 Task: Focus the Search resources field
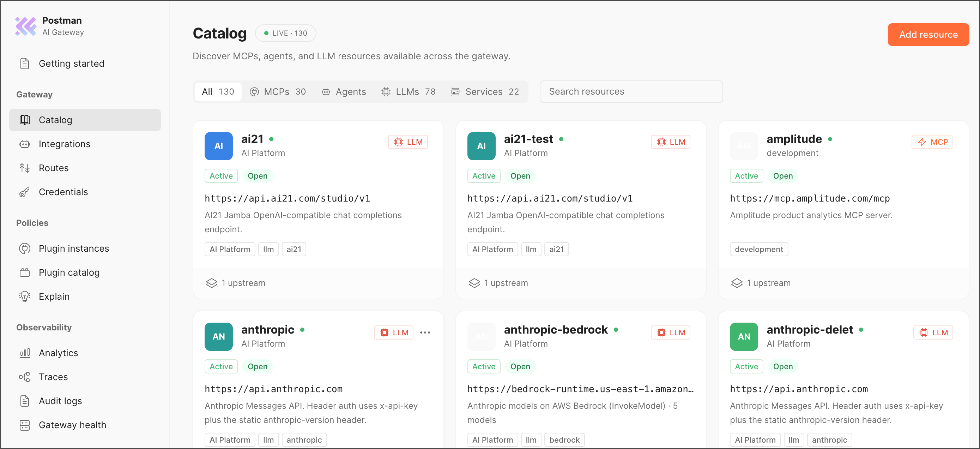tap(631, 92)
